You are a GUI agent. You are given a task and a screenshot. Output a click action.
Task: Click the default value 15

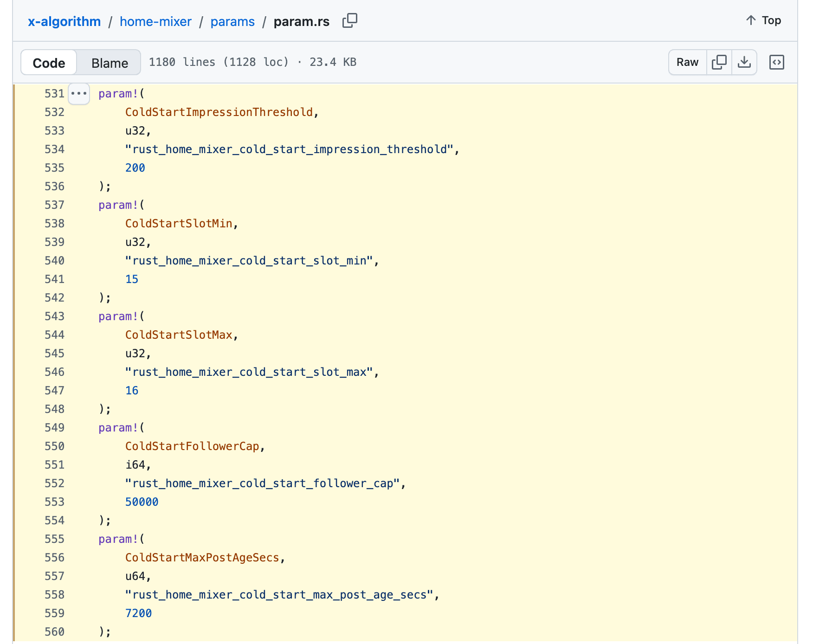pyautogui.click(x=132, y=279)
